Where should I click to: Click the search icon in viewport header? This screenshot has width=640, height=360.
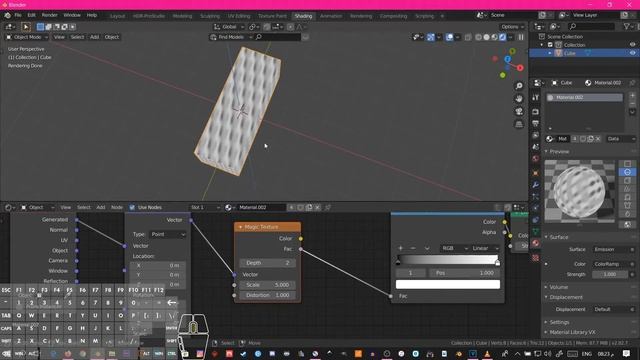[x=258, y=37]
